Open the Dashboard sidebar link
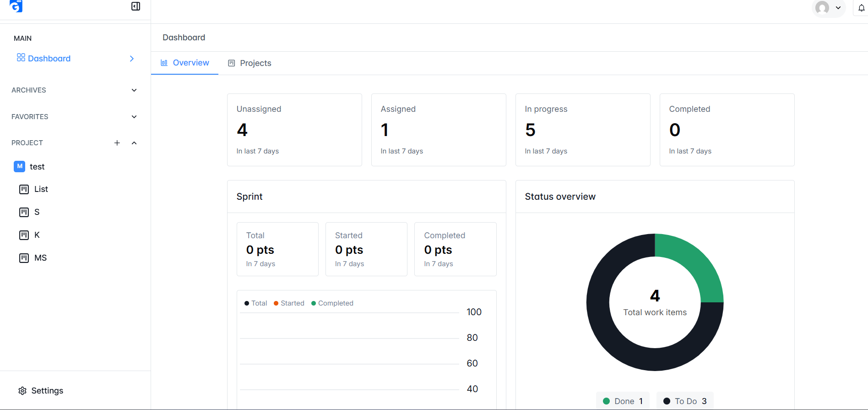This screenshot has height=410, width=868. coord(49,59)
